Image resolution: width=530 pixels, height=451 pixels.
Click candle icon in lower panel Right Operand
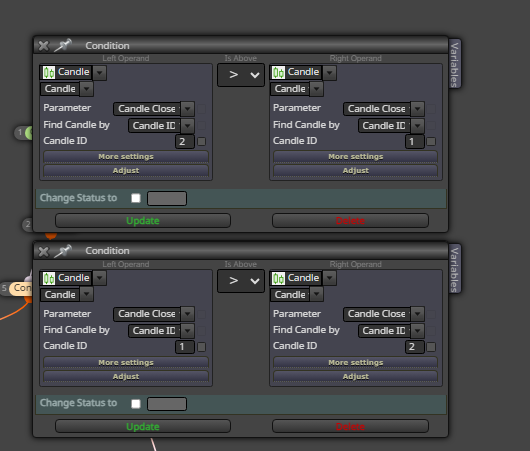click(279, 278)
